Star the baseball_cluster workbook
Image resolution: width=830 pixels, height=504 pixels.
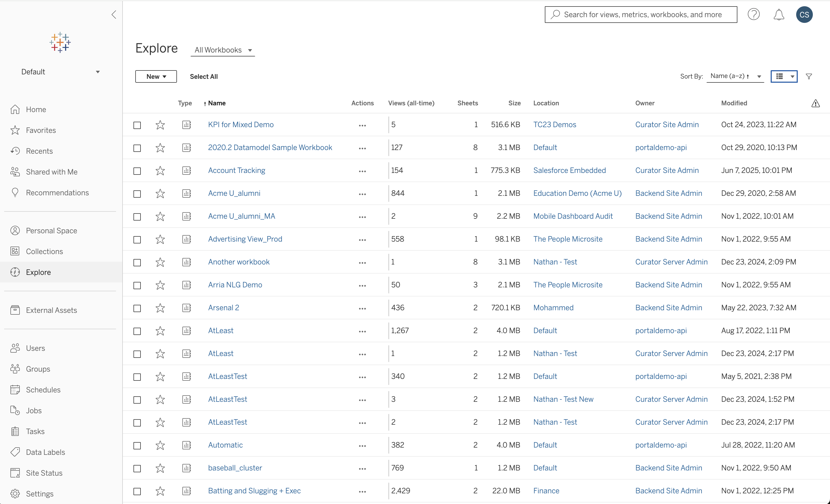click(160, 468)
